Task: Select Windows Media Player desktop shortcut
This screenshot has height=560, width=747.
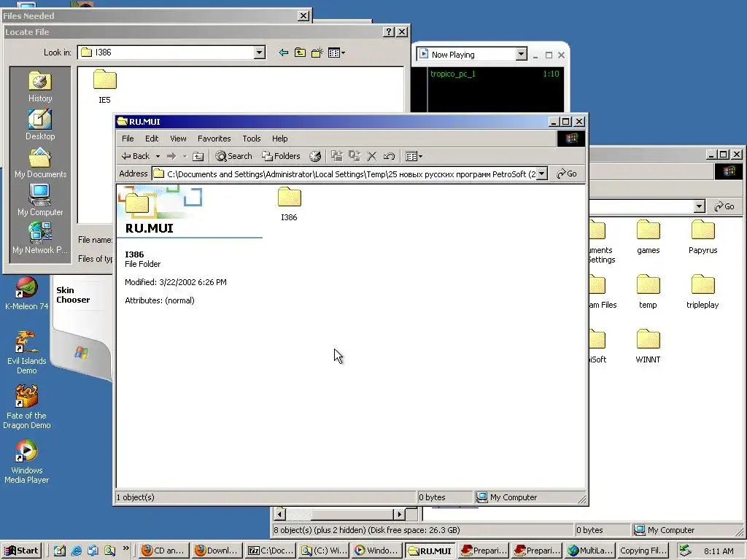Action: tap(27, 462)
